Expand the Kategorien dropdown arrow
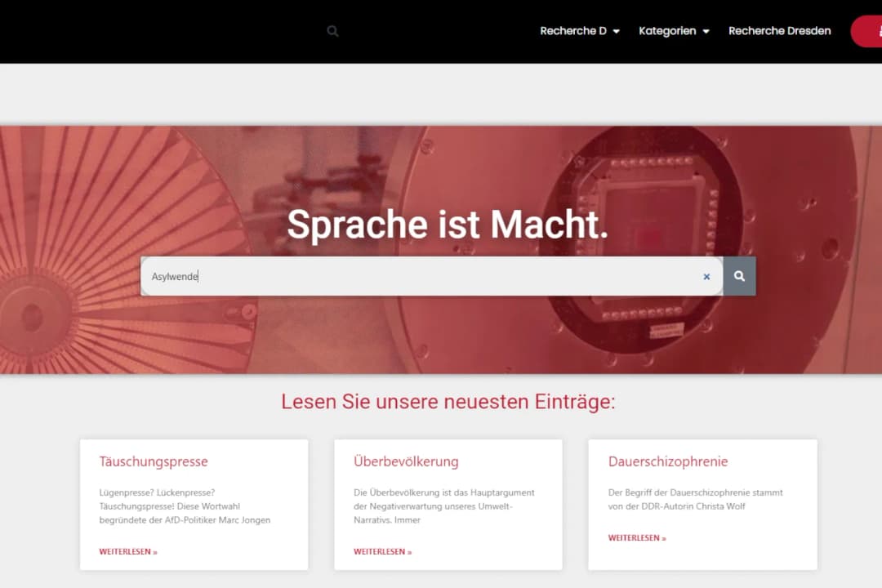This screenshot has width=882, height=588. 706,32
